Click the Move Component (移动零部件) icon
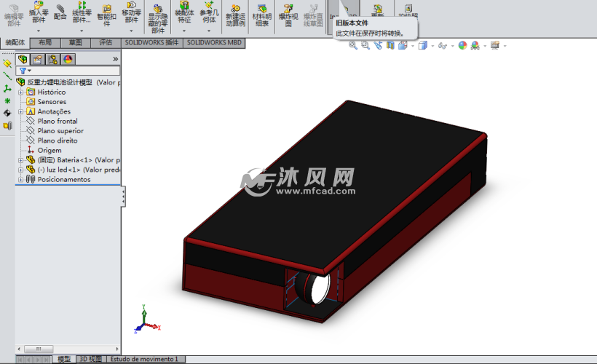 pos(131,5)
